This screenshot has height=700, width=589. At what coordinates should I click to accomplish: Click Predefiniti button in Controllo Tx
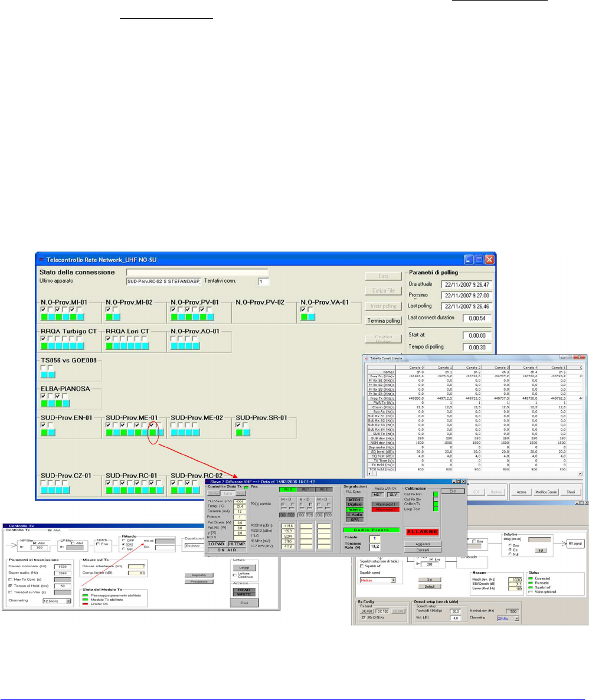(199, 582)
